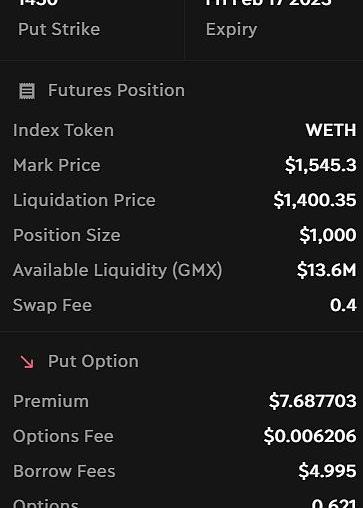Image resolution: width=363 pixels, height=508 pixels.
Task: Select the Futures Position section heading
Action: 116,90
